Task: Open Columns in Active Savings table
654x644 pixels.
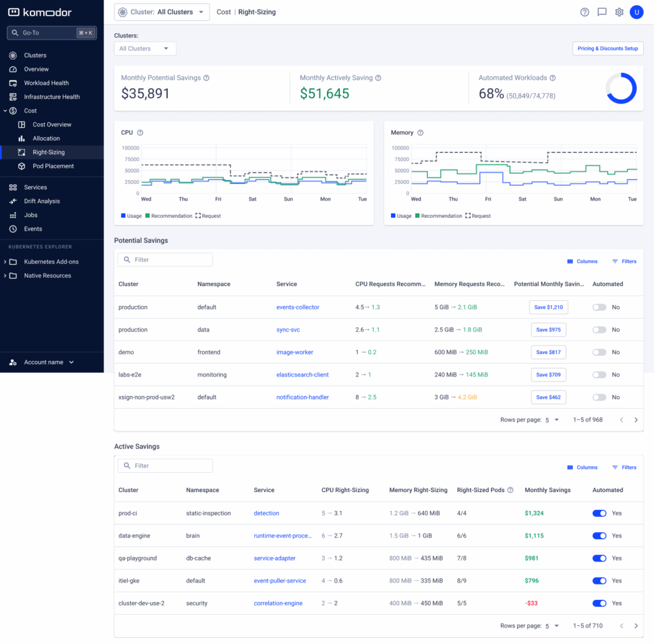Action: [582, 468]
